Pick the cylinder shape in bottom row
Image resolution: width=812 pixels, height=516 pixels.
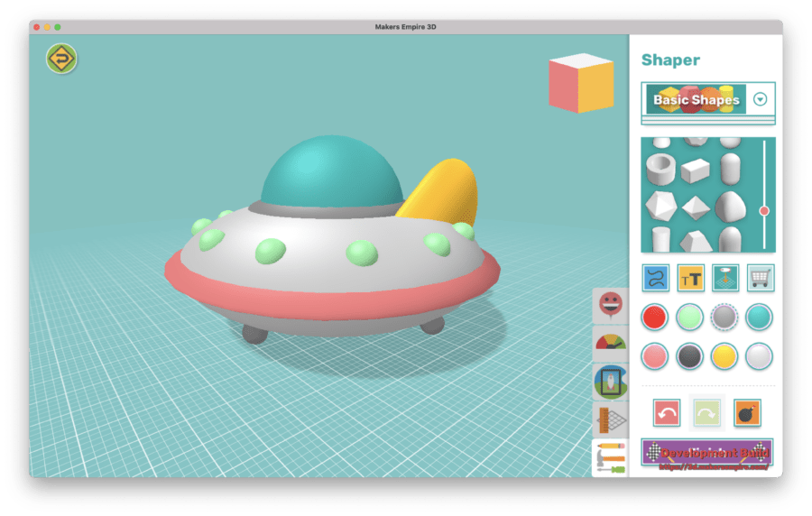[x=660, y=240]
